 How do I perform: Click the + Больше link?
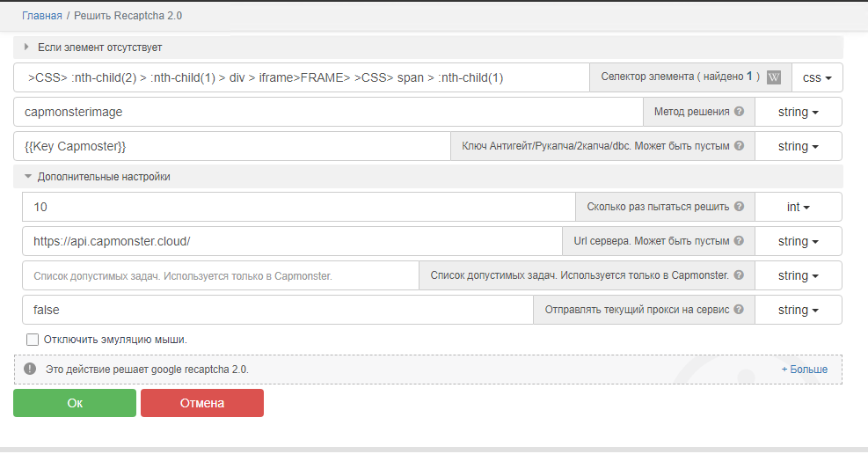click(x=805, y=370)
